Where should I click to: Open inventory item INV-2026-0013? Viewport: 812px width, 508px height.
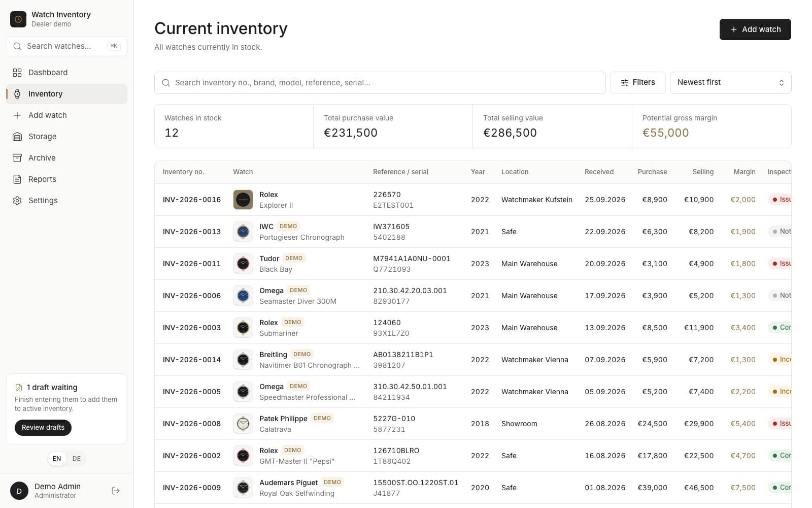pos(192,232)
